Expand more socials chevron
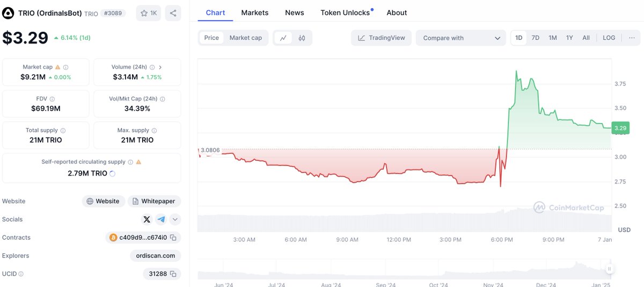The width and height of the screenshot is (644, 287). (175, 219)
